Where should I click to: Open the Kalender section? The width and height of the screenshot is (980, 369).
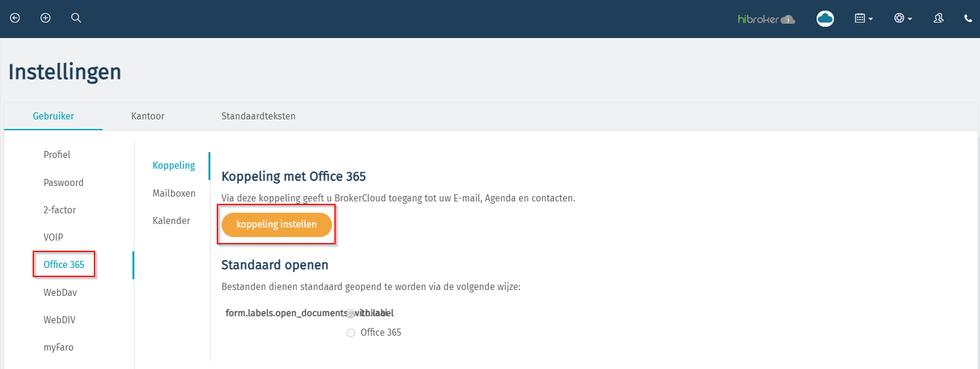coord(171,220)
